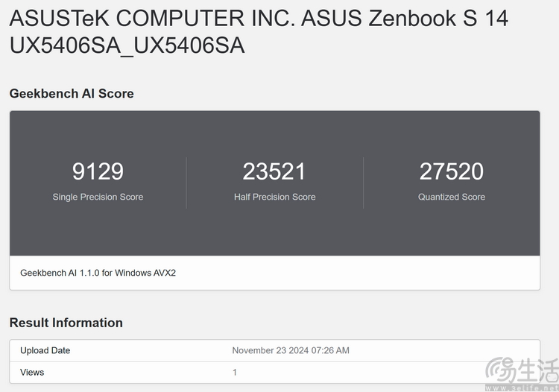This screenshot has width=559, height=392.
Task: Select the November 23 2024 07:26 AM date
Action: point(291,350)
